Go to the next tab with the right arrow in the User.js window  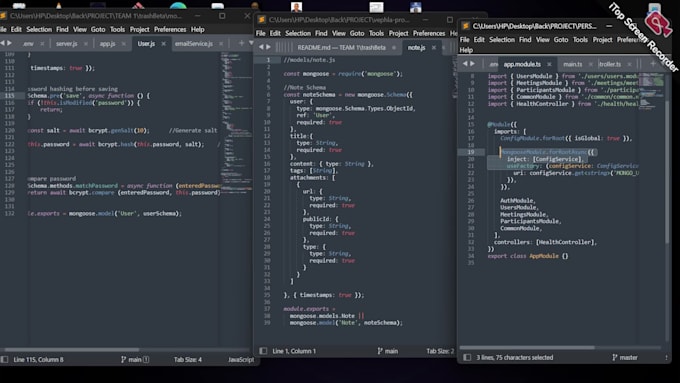pos(9,43)
